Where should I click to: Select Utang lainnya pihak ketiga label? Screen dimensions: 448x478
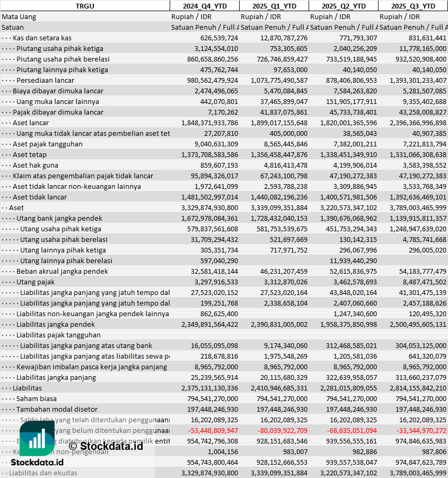(63, 250)
